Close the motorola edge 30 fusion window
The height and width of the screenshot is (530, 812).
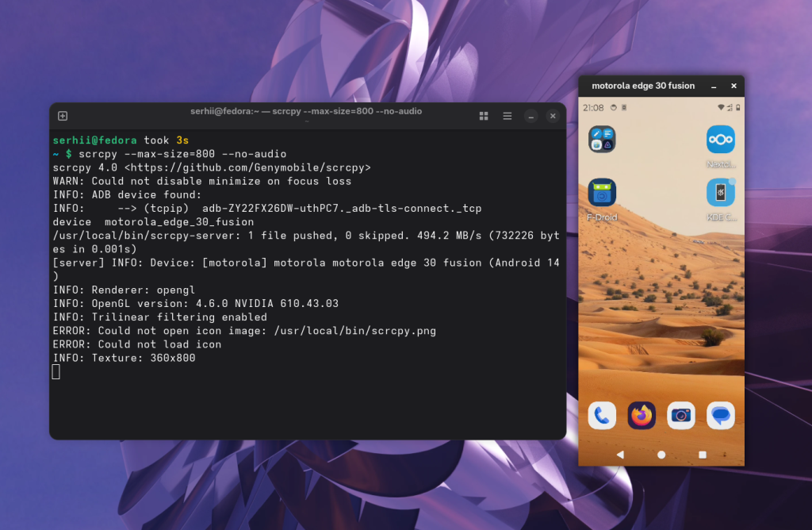733,86
